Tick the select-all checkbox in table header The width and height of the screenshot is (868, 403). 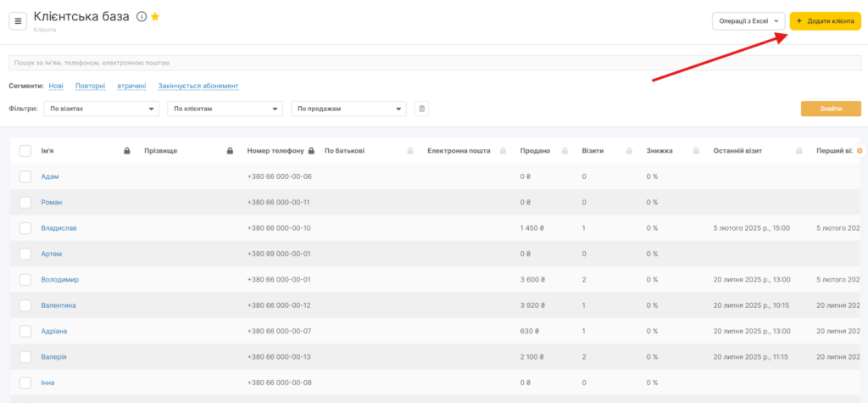coord(25,151)
